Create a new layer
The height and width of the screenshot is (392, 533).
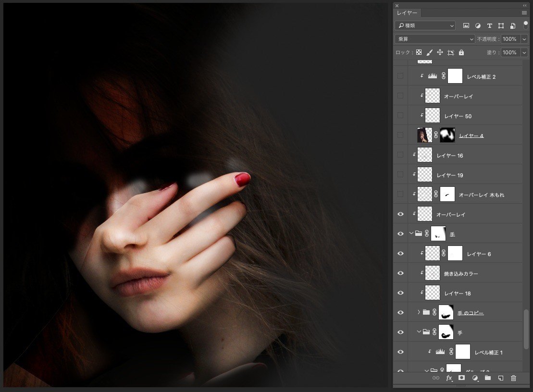point(501,378)
